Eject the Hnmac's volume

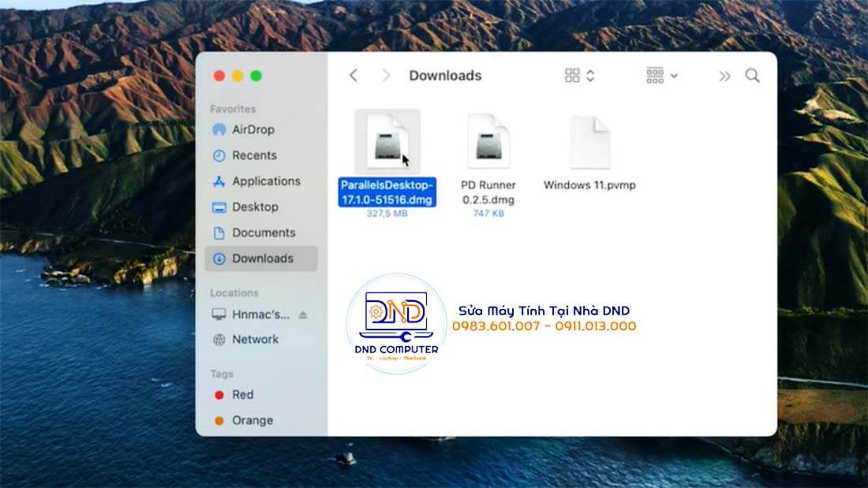(x=303, y=315)
